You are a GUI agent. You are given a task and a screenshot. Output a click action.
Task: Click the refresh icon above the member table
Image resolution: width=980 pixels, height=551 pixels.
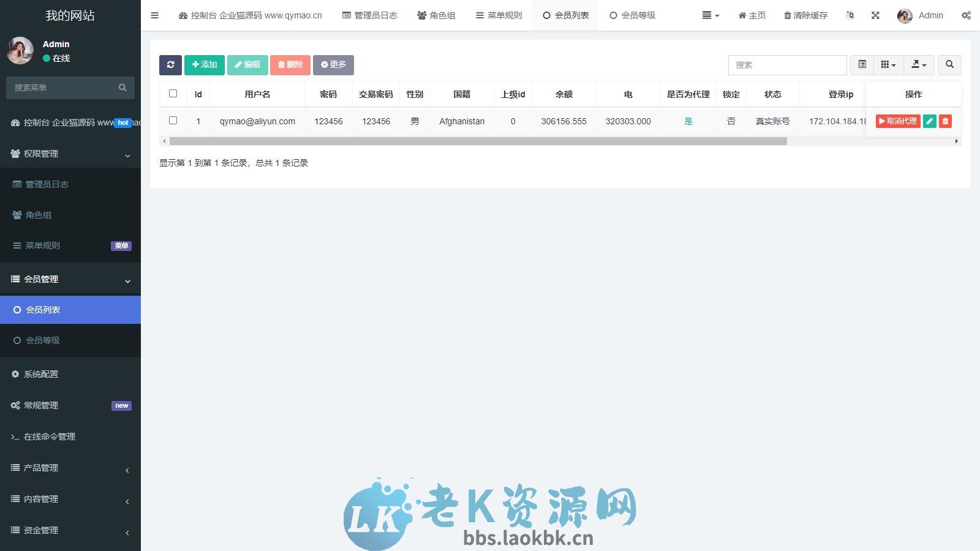170,64
